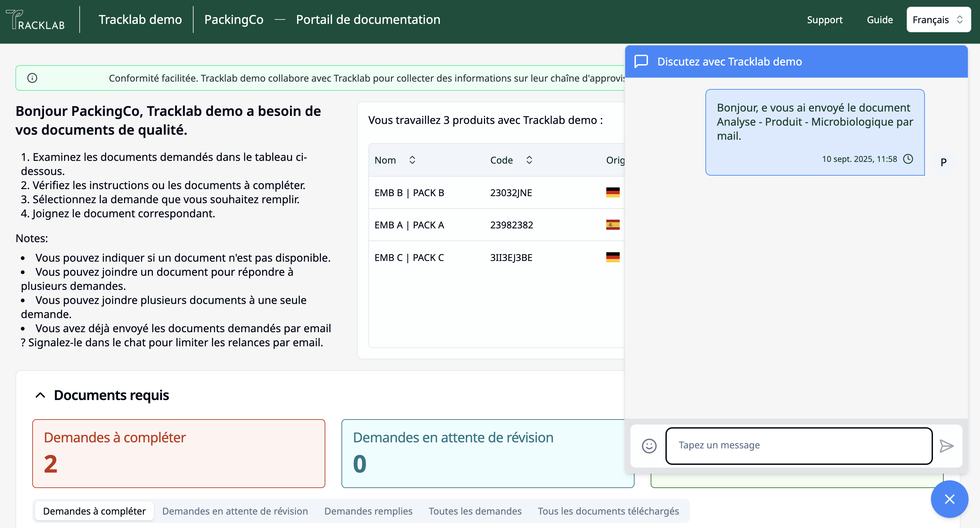Click the Demandes à compléter red card
Screen dimensions: 980x528
pos(178,453)
